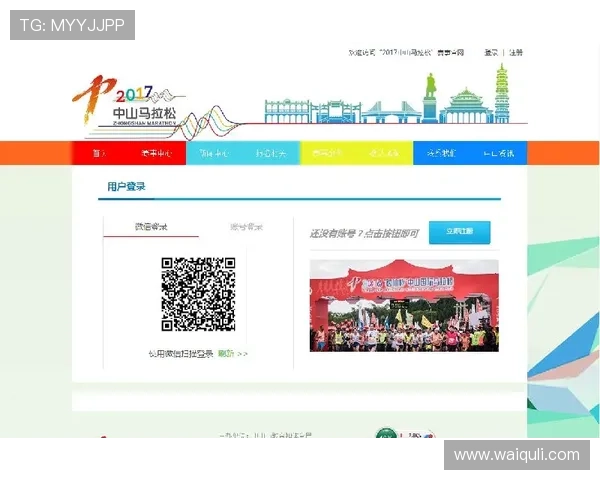This screenshot has height=480, width=600.
Task: Select the 微信登录 WeChat login tab
Action: [x=151, y=227]
